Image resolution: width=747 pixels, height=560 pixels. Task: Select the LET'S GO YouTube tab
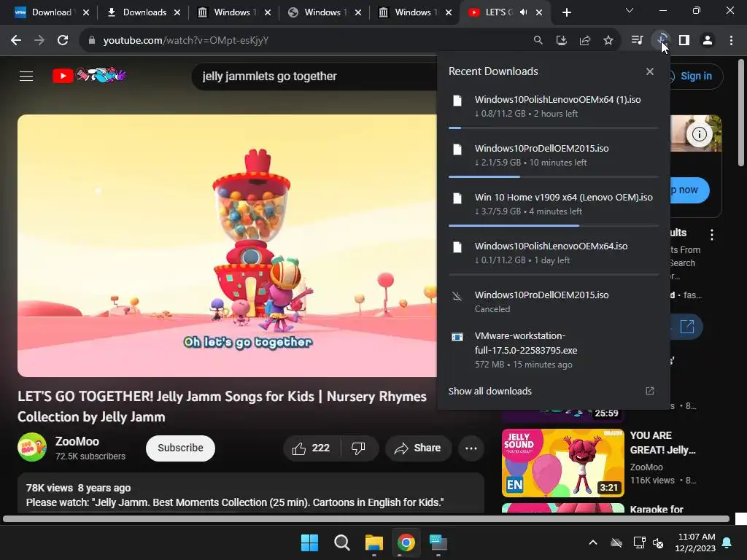tap(498, 12)
